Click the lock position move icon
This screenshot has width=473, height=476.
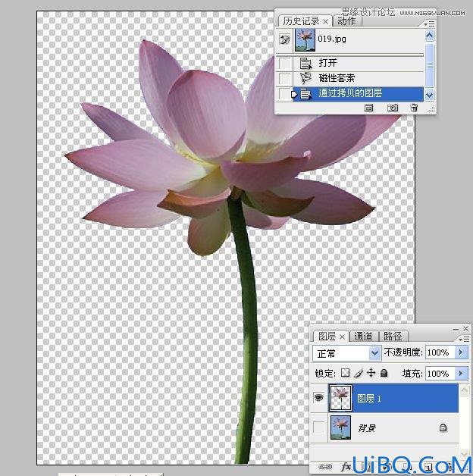[x=371, y=372]
